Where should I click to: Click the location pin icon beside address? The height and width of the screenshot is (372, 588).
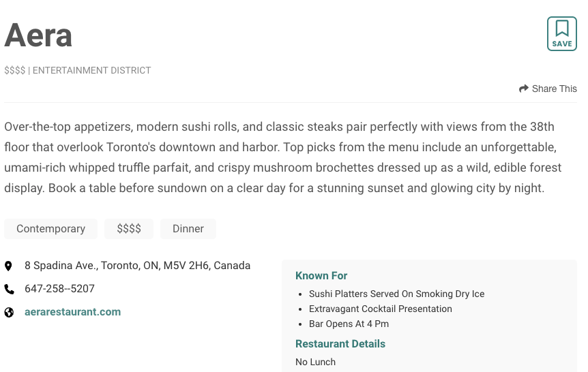(x=9, y=266)
